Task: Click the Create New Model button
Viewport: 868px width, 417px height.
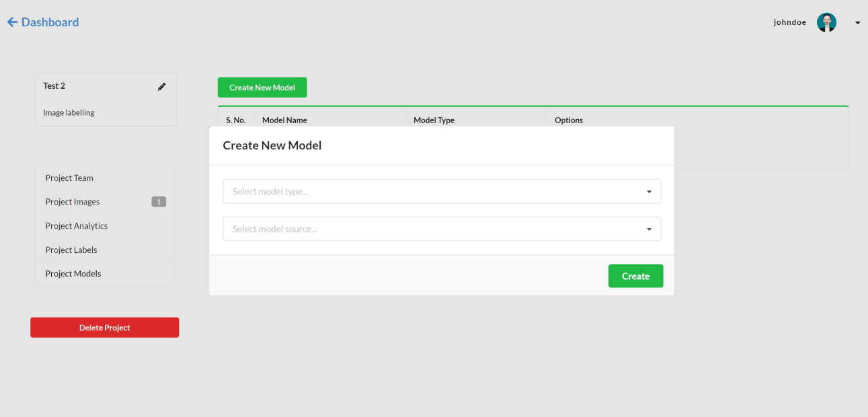Action: [x=262, y=87]
